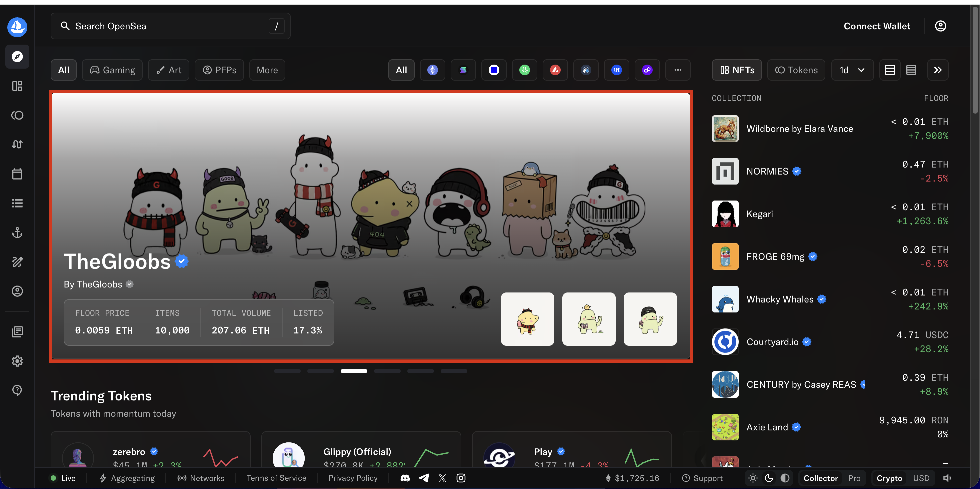Open the NORMIES collection row
The width and height of the screenshot is (980, 489).
click(830, 171)
